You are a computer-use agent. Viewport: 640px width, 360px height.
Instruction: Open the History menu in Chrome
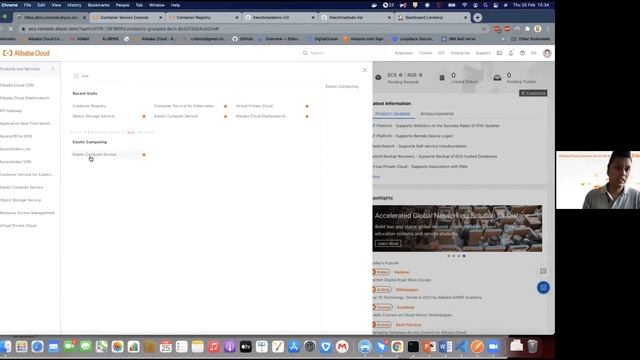pos(74,5)
